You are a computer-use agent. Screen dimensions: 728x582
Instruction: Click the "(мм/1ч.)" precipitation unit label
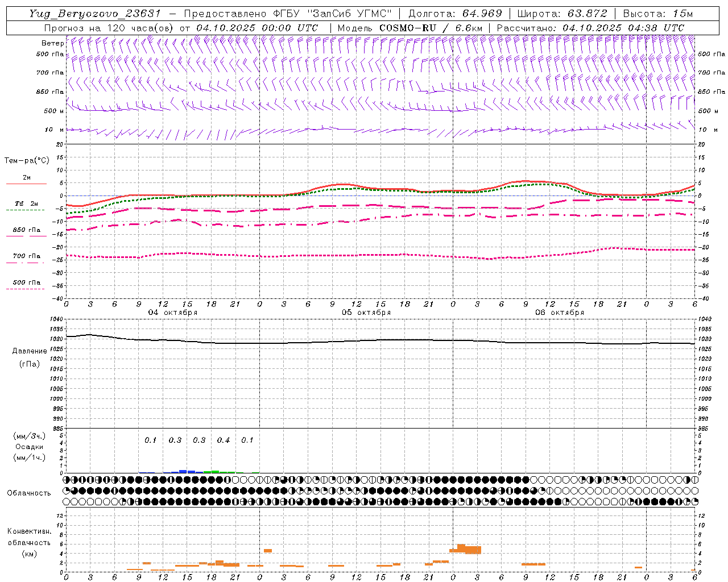pos(30,458)
